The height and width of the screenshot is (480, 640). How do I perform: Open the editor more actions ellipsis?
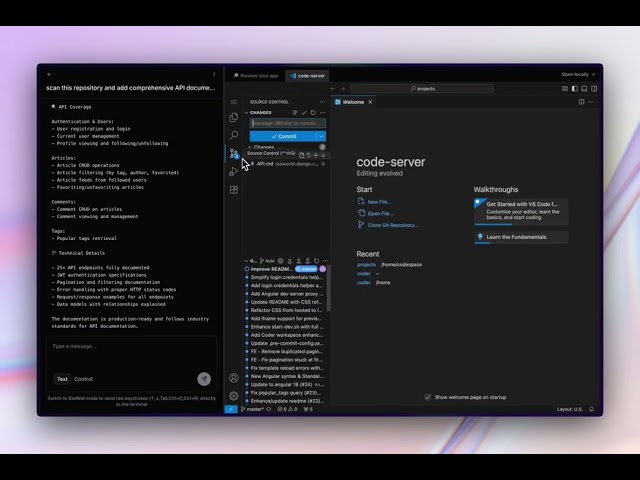pos(591,102)
